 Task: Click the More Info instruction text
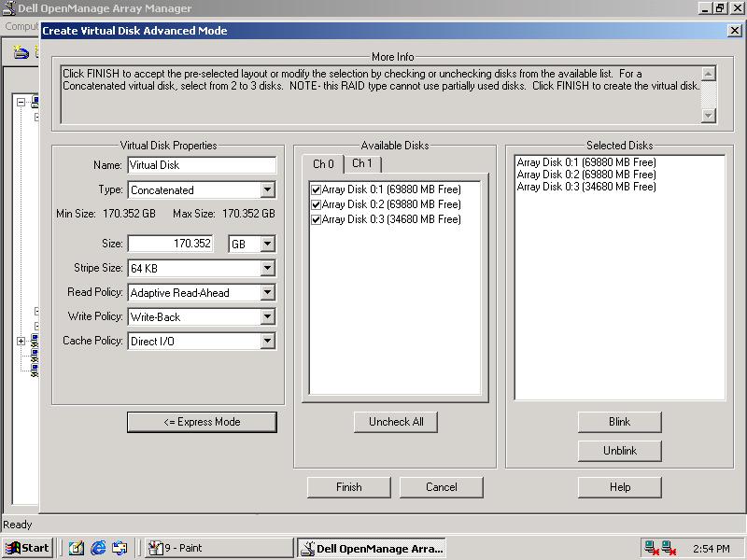[381, 80]
